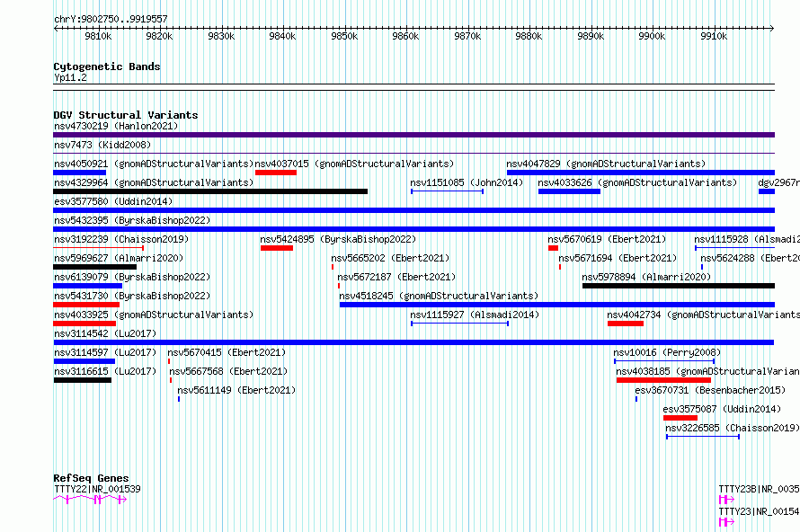Open nsv5432395 (ByrskaBishop2022) label
This screenshot has height=532, width=800.
132,220
